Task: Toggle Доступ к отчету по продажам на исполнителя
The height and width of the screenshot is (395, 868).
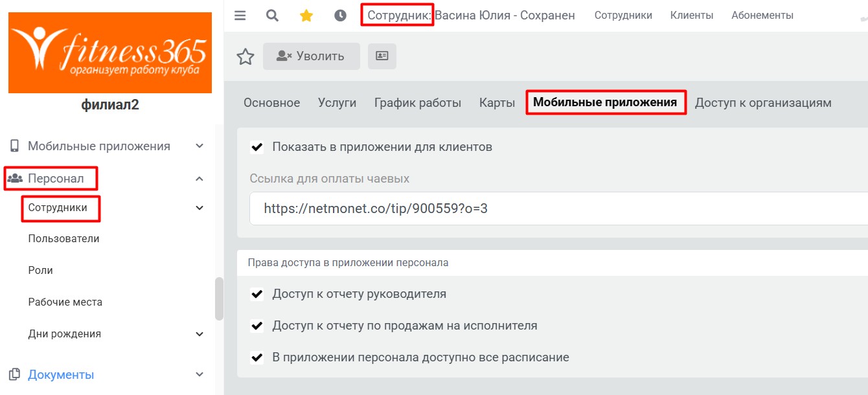Action: tap(257, 326)
